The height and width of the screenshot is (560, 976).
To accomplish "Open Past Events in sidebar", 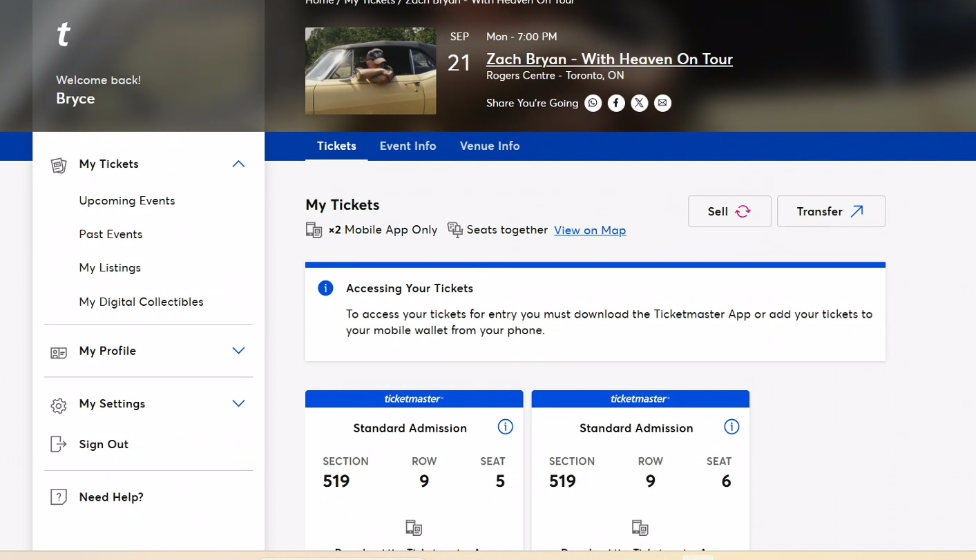I will [x=111, y=234].
